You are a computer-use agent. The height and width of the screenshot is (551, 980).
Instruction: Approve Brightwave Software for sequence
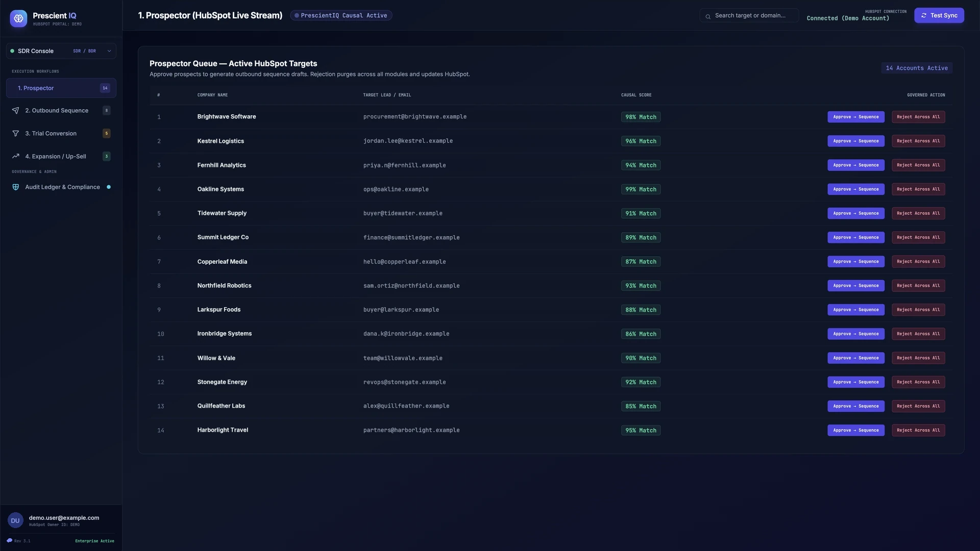[x=856, y=117]
